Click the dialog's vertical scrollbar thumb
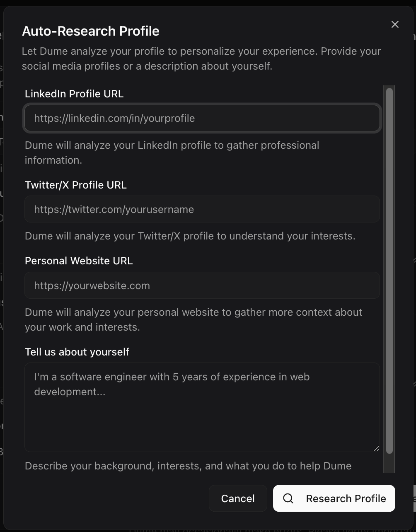416x532 pixels. pos(389,271)
